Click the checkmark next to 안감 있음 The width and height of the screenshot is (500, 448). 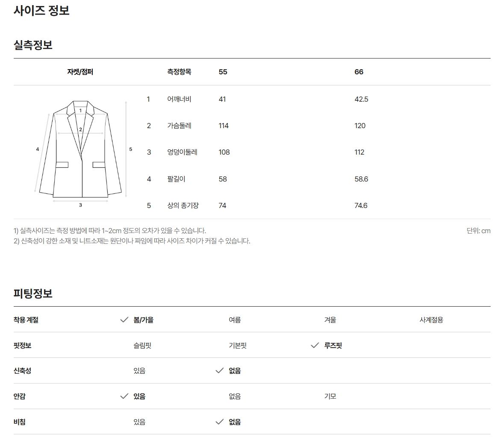124,396
